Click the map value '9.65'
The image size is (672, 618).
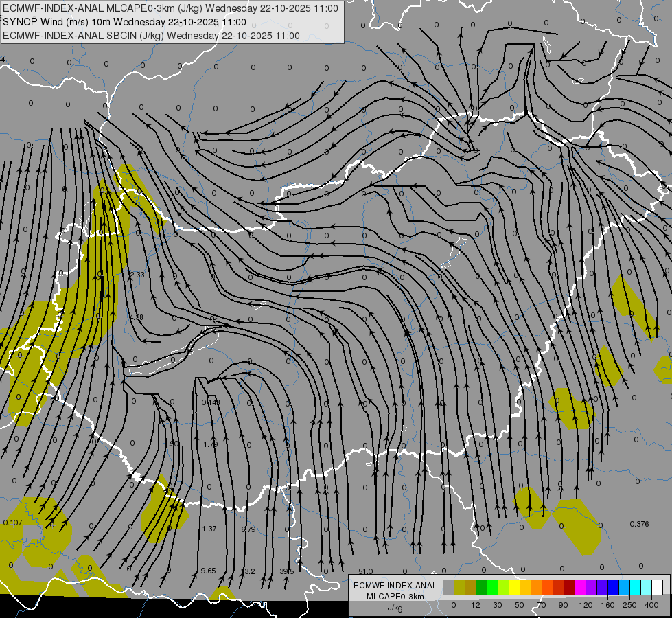coord(208,571)
